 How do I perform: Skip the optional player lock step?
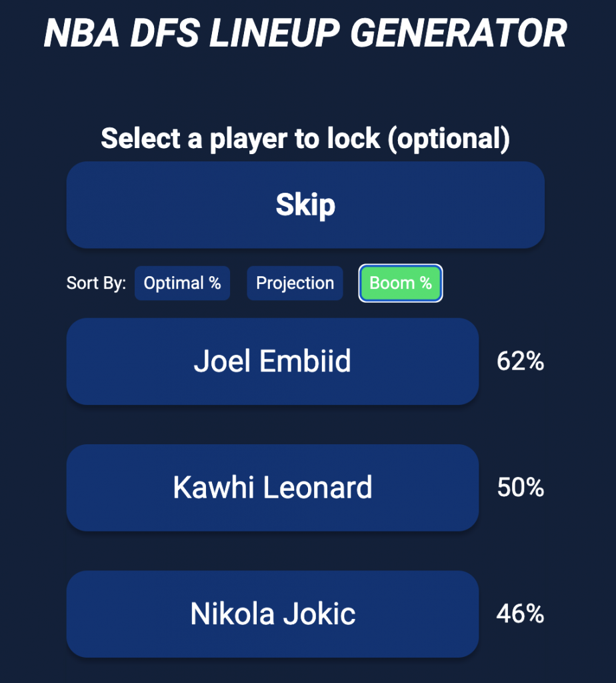[x=305, y=205]
